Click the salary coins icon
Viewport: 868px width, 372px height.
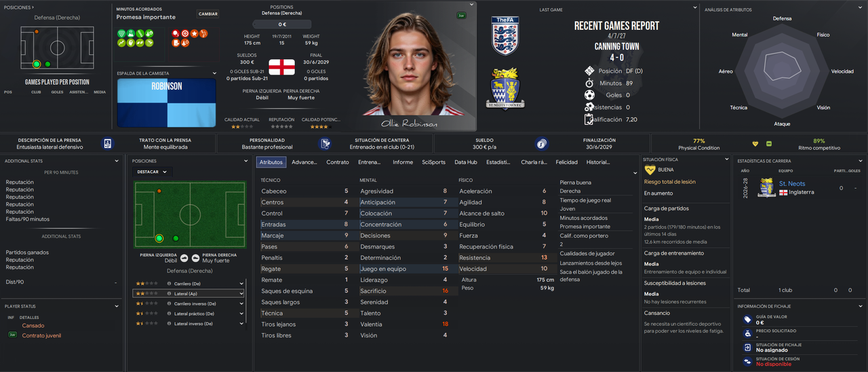pos(540,144)
